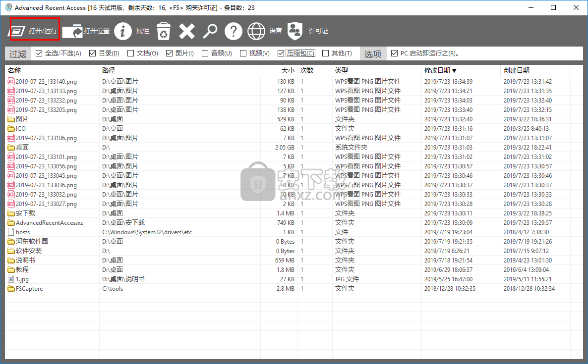
Task: Click Modified Date (修改日期) sort header
Action: 461,70
